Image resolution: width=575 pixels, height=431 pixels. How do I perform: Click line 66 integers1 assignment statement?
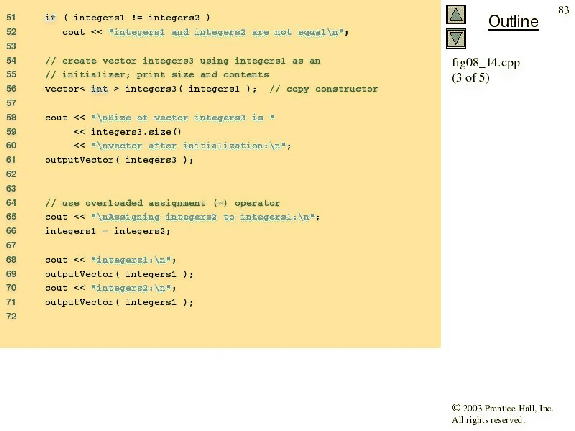click(108, 231)
